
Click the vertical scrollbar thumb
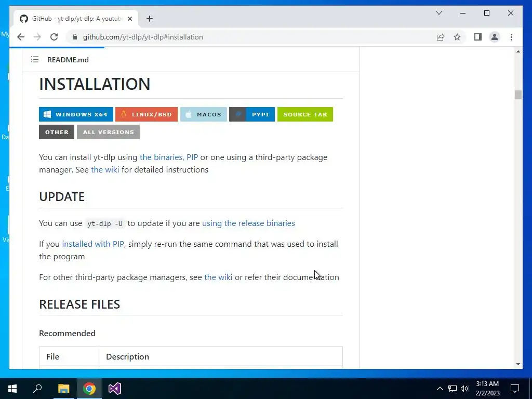(x=518, y=95)
